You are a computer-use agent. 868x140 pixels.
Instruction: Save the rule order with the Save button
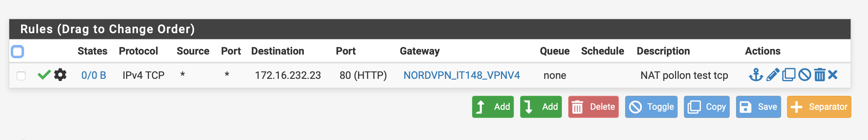coord(759,107)
